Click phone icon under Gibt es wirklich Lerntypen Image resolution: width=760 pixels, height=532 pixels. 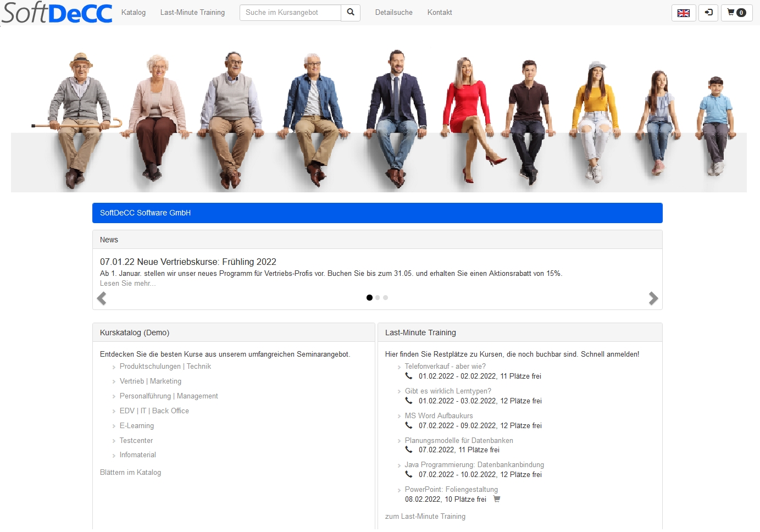(x=409, y=401)
